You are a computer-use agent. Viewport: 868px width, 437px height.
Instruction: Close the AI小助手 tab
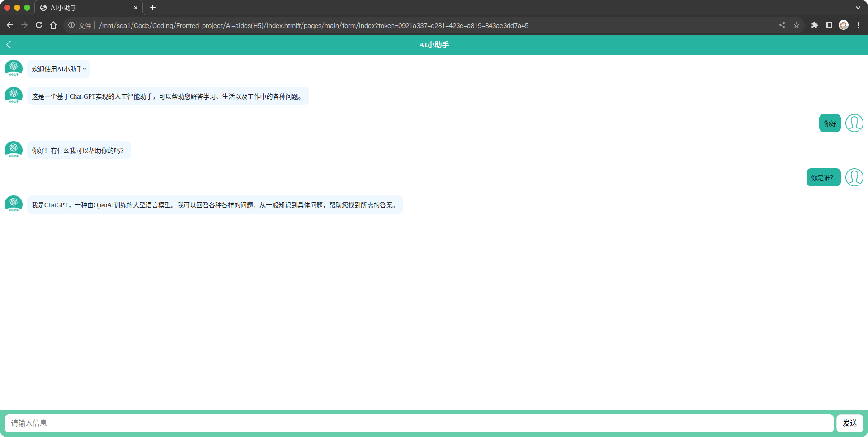tap(135, 8)
